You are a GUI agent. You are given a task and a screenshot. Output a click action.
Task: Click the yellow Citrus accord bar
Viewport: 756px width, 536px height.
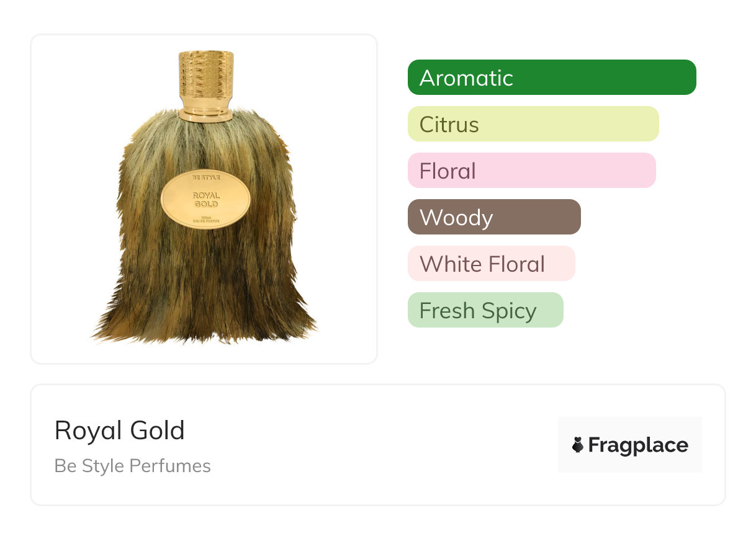point(533,124)
